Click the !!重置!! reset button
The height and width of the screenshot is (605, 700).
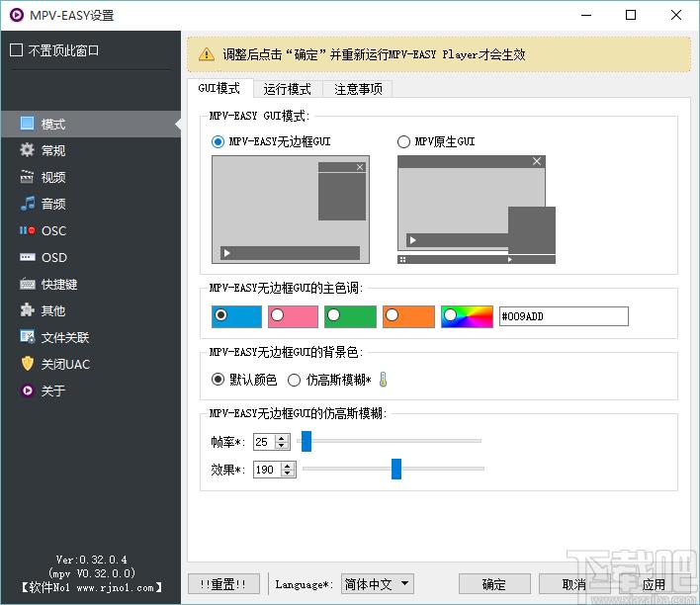pyautogui.click(x=223, y=584)
